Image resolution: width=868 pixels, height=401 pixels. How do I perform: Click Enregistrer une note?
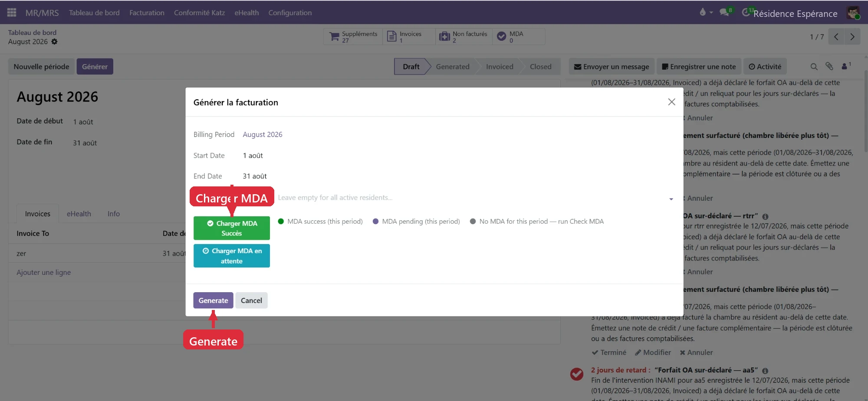699,66
